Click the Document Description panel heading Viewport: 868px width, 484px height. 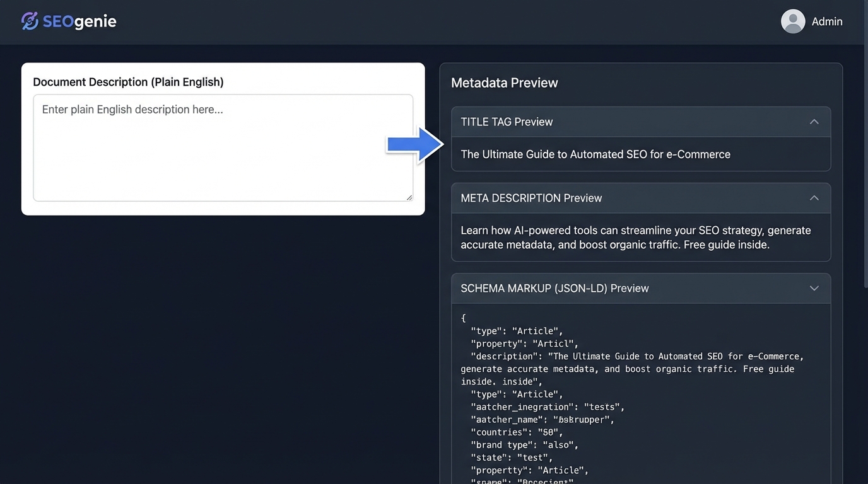point(128,81)
